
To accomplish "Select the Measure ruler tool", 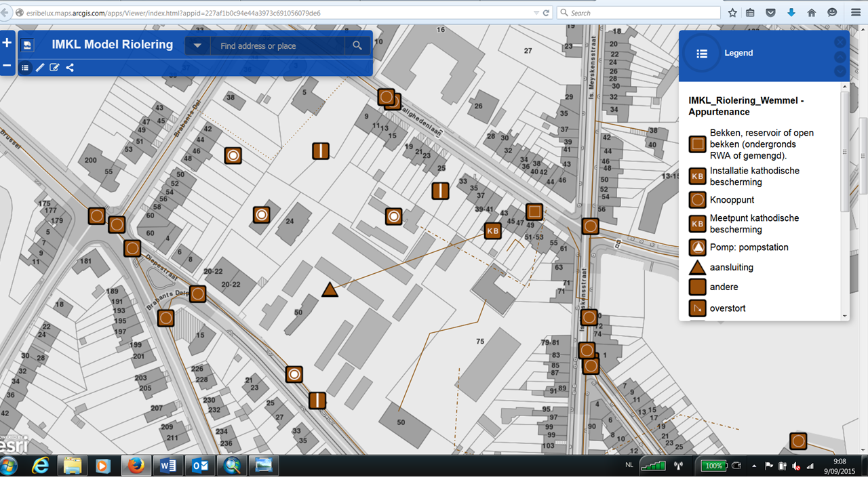I will click(40, 67).
